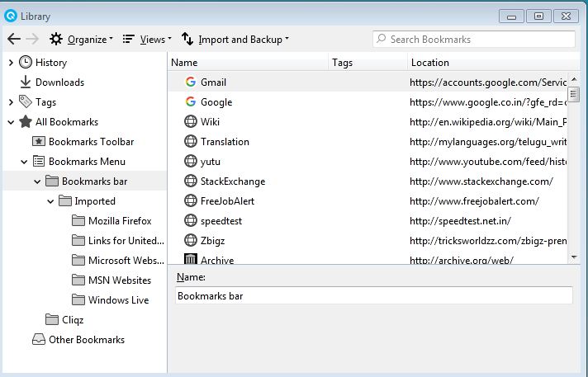Viewport: 588px width, 377px height.
Task: Expand the History tree node
Action: [11, 63]
